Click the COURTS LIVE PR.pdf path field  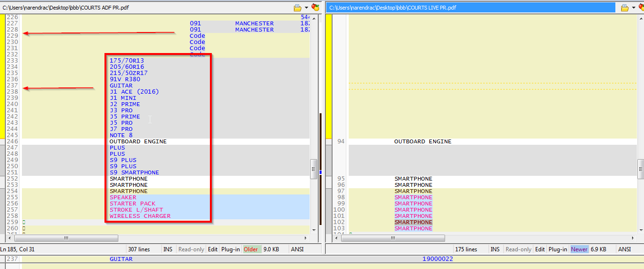point(470,8)
